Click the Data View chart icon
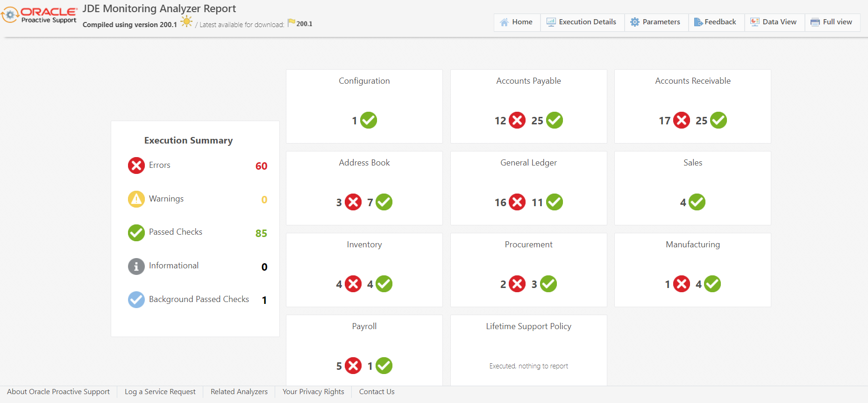Image resolution: width=868 pixels, height=403 pixels. coord(755,22)
